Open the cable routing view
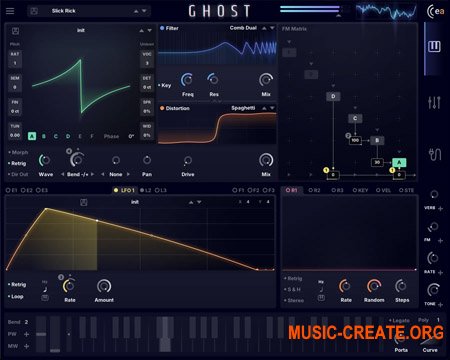This screenshot has height=360, width=450. [x=435, y=154]
